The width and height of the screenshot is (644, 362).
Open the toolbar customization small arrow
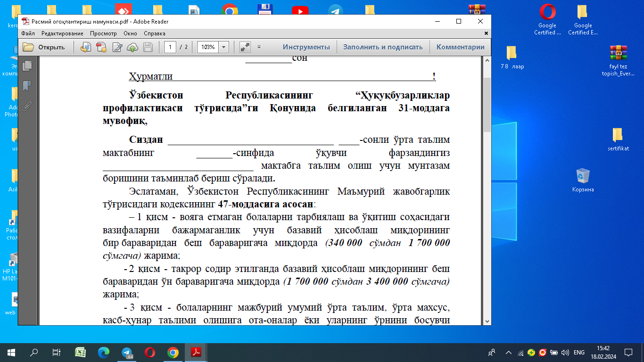[259, 47]
